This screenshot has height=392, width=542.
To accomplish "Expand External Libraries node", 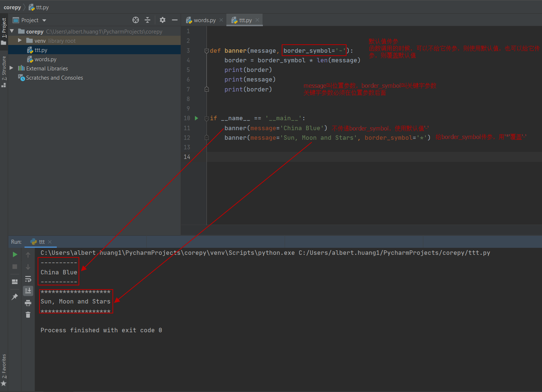I will (12, 68).
